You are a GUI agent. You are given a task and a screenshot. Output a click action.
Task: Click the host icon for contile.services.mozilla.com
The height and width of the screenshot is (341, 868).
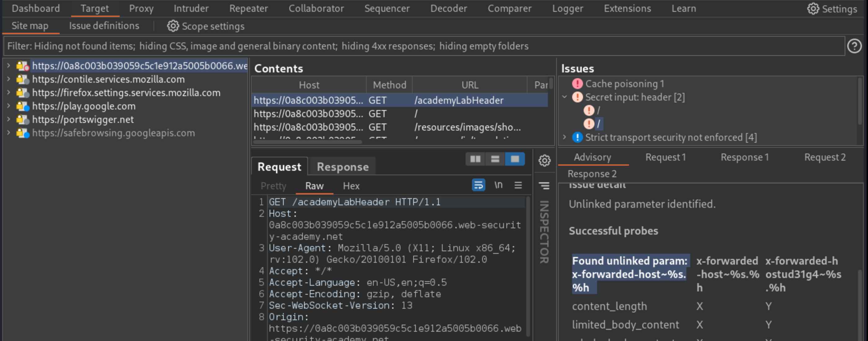23,80
